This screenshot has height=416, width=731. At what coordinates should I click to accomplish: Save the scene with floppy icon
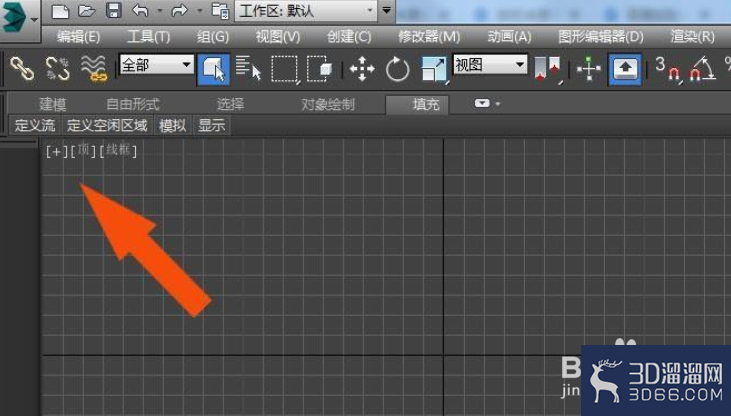(114, 11)
